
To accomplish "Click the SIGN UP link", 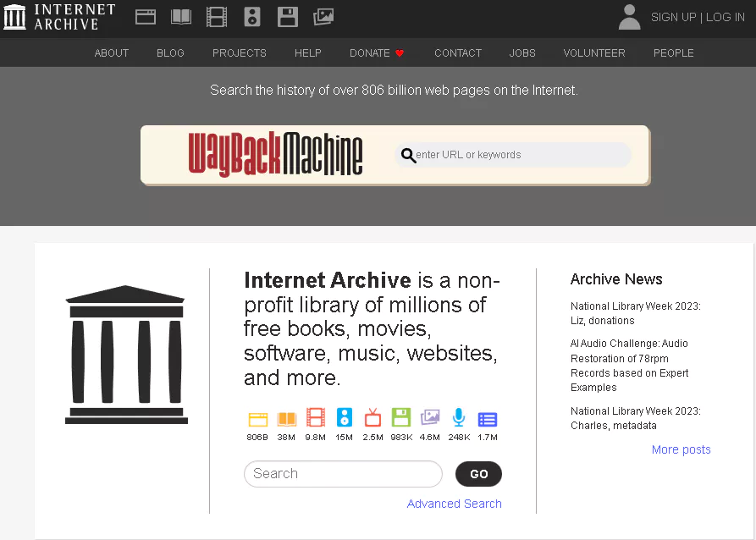I will (x=673, y=17).
